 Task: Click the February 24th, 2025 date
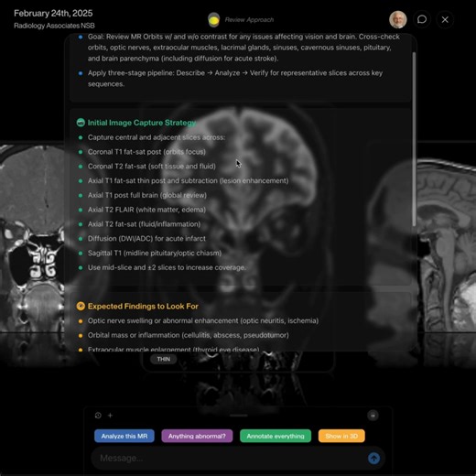[x=53, y=13]
